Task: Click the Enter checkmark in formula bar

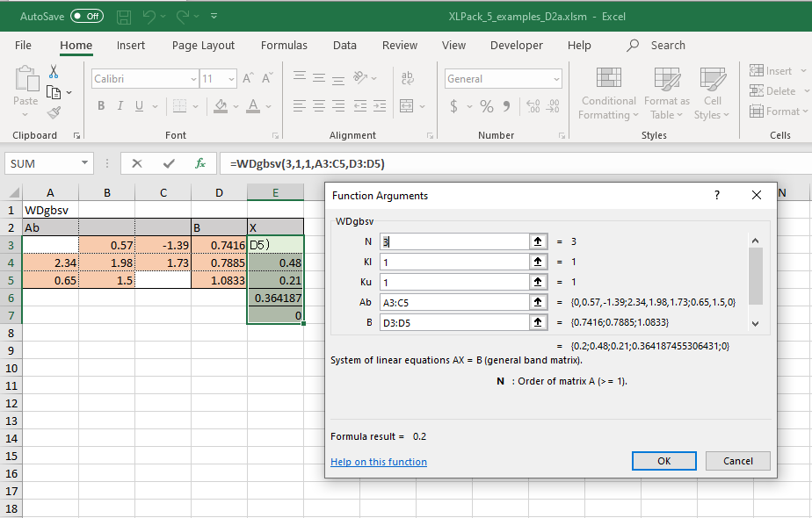Action: (x=169, y=163)
